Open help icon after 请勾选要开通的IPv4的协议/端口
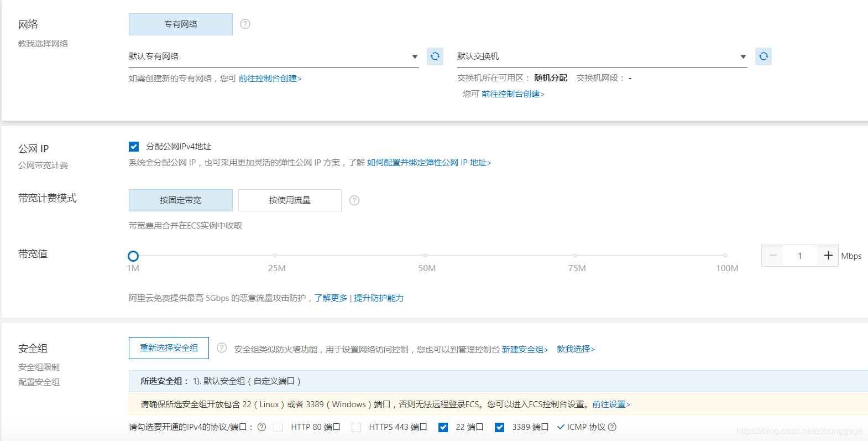The width and height of the screenshot is (868, 441). pyautogui.click(x=262, y=427)
